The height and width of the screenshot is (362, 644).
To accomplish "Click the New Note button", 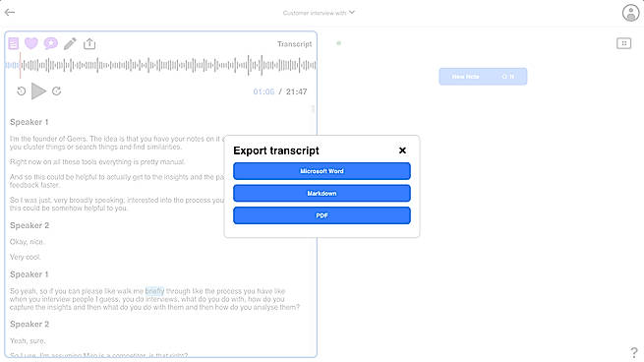I will (483, 77).
